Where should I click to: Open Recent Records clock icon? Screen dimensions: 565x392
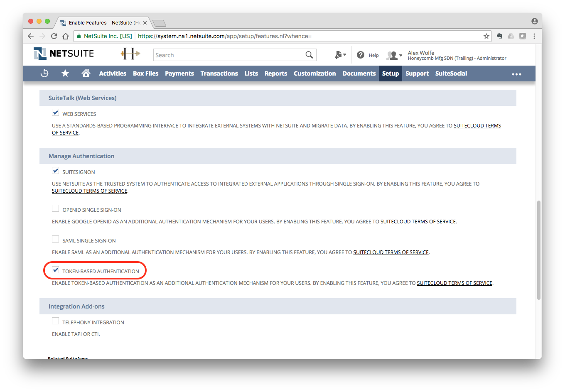pos(44,73)
